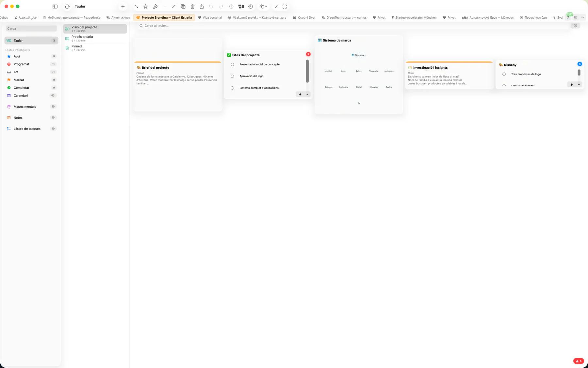Click blue badge 4 on Disseny card
This screenshot has height=368, width=588.
coord(580,64)
